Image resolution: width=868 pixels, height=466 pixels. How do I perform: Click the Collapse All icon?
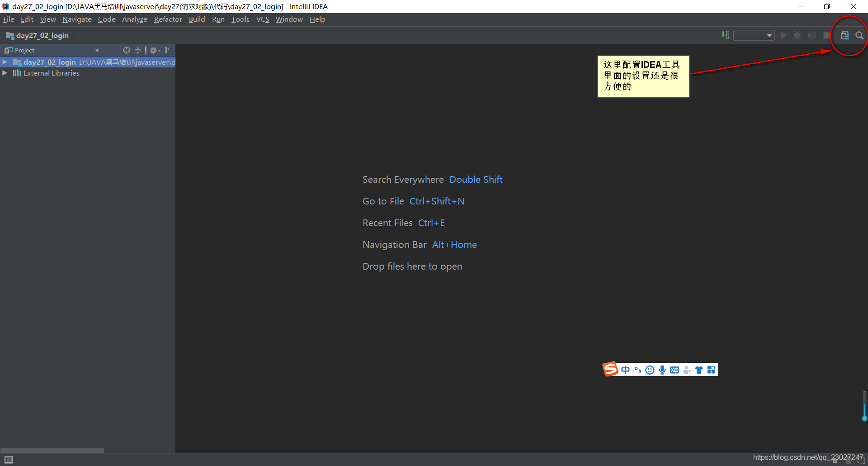coord(138,50)
